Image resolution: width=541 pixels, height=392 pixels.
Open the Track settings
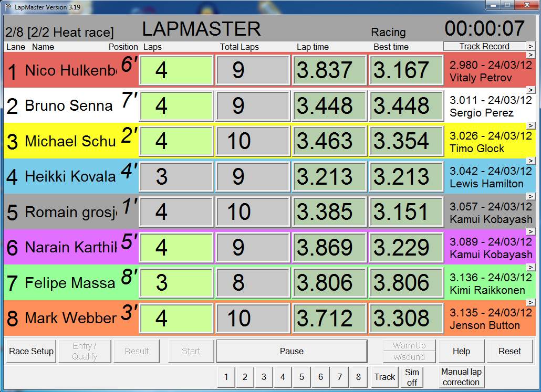click(x=384, y=377)
